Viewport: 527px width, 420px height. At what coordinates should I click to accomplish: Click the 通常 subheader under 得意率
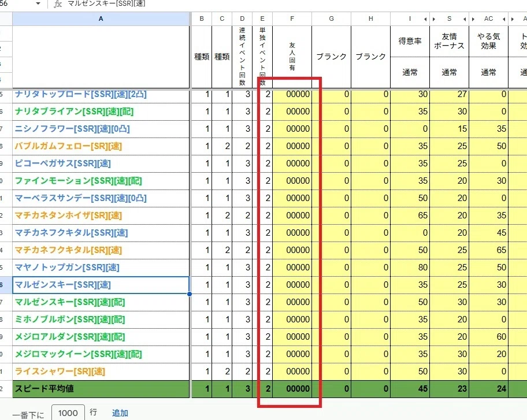410,73
